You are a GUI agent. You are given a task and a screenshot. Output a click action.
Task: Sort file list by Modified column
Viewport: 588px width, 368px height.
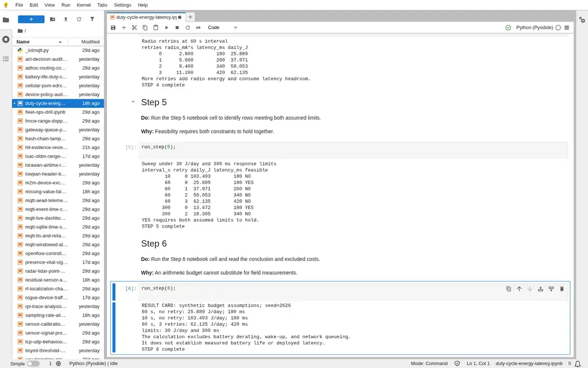click(x=84, y=42)
